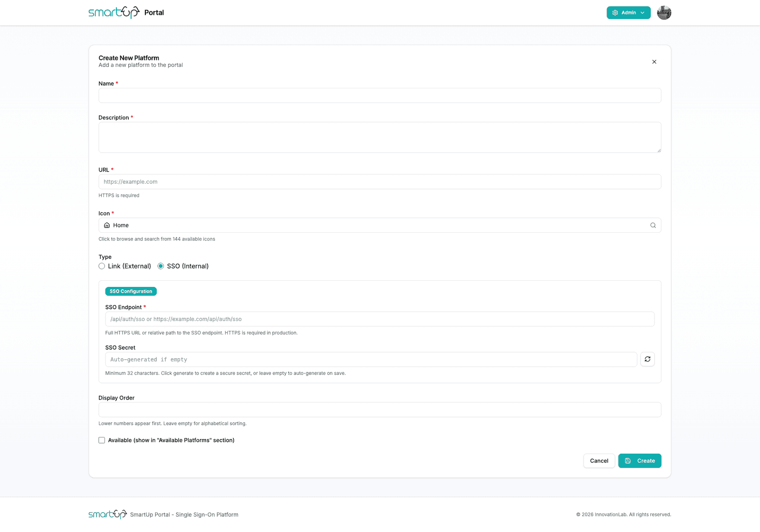The height and width of the screenshot is (532, 760).
Task: Focus the SSO Endpoint input
Action: pyautogui.click(x=380, y=319)
